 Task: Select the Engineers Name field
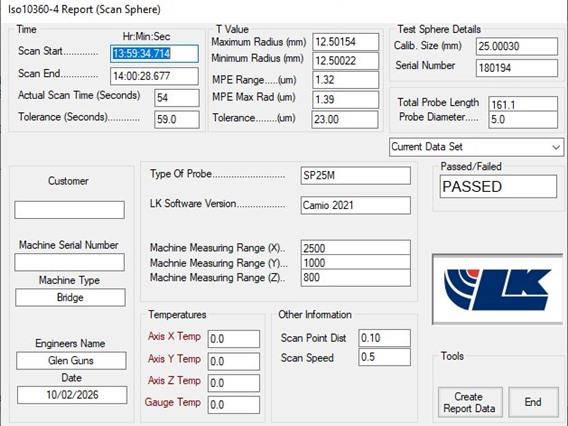coord(71,360)
